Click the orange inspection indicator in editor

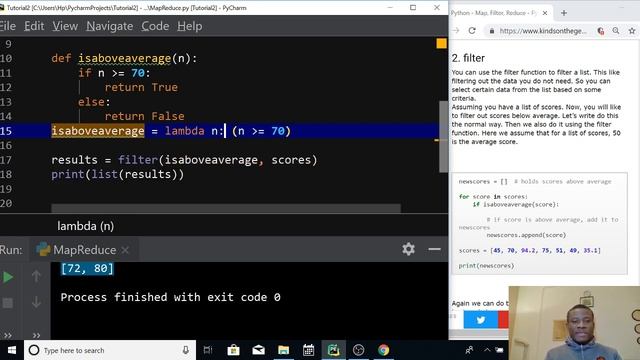[x=441, y=44]
